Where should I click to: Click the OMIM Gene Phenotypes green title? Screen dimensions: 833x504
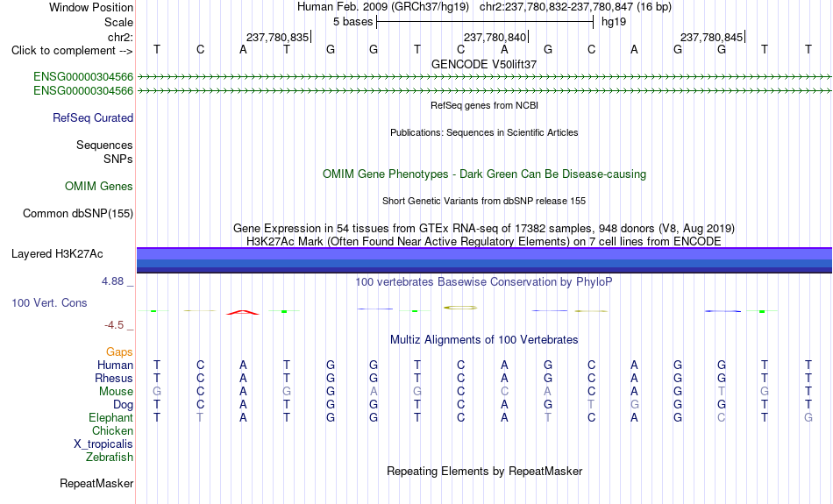tap(484, 174)
